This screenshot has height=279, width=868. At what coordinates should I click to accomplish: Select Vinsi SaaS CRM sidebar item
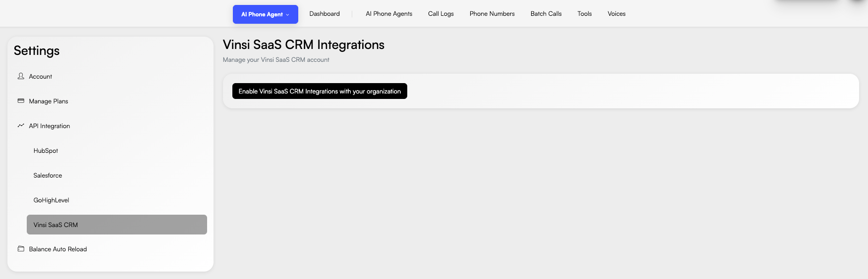tap(117, 225)
